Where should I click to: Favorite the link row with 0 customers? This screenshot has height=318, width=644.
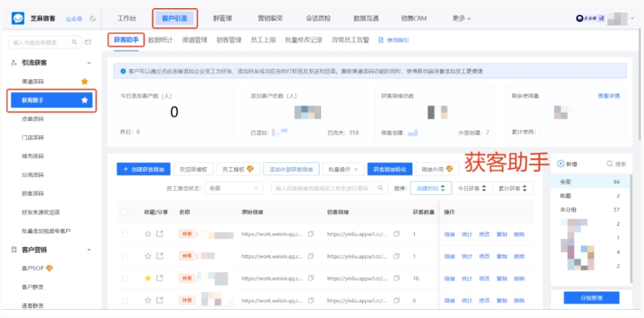[x=148, y=300]
